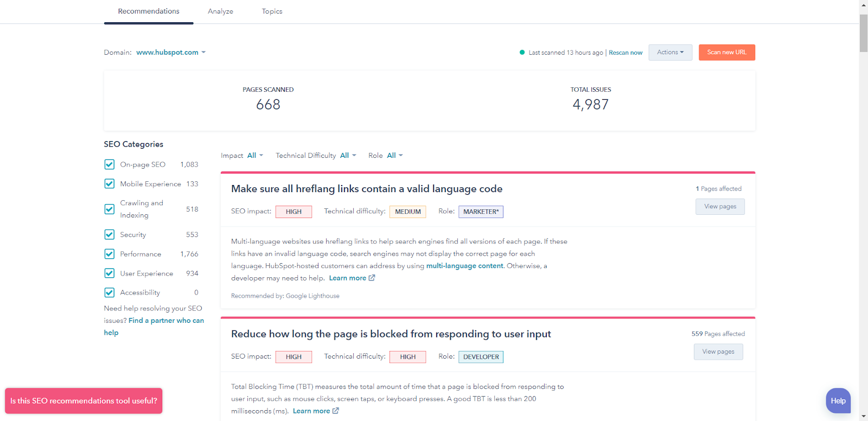
Task: Switch to the Analyze tab
Action: pyautogui.click(x=220, y=11)
